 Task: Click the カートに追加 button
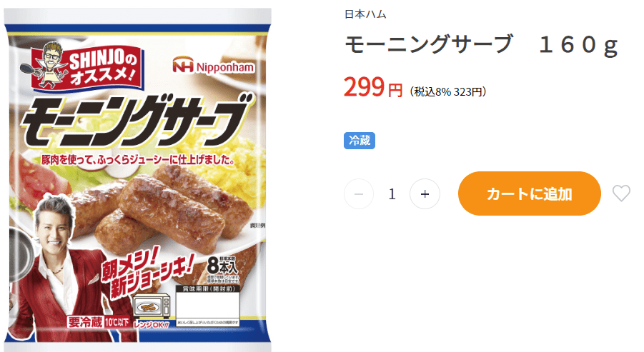pos(529,193)
